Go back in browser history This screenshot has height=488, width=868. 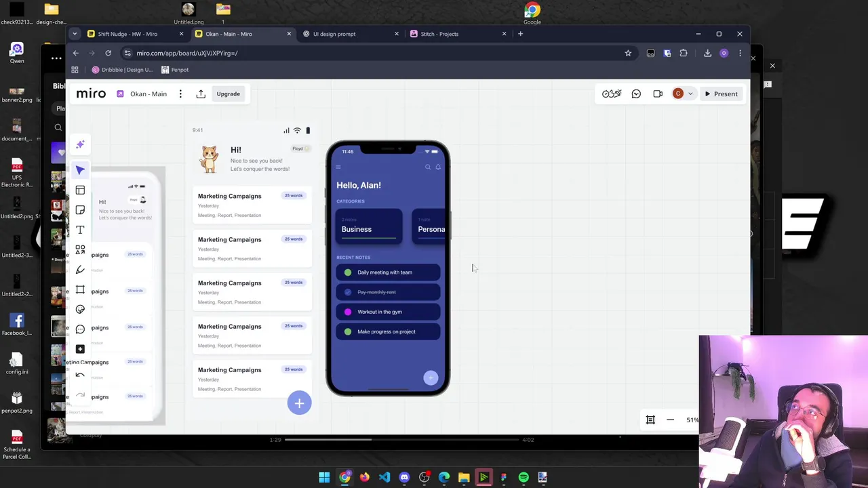pyautogui.click(x=76, y=53)
